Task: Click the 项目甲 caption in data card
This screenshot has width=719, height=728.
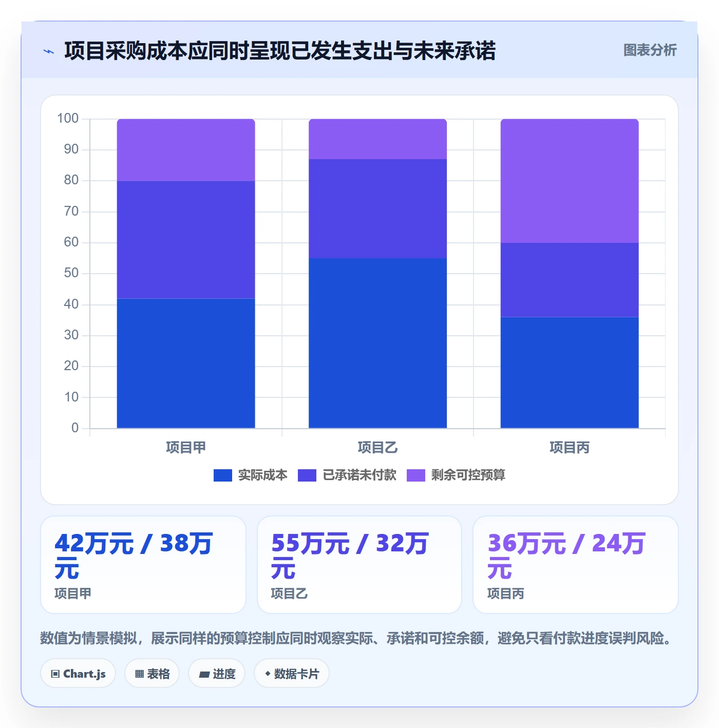Action: point(73,594)
